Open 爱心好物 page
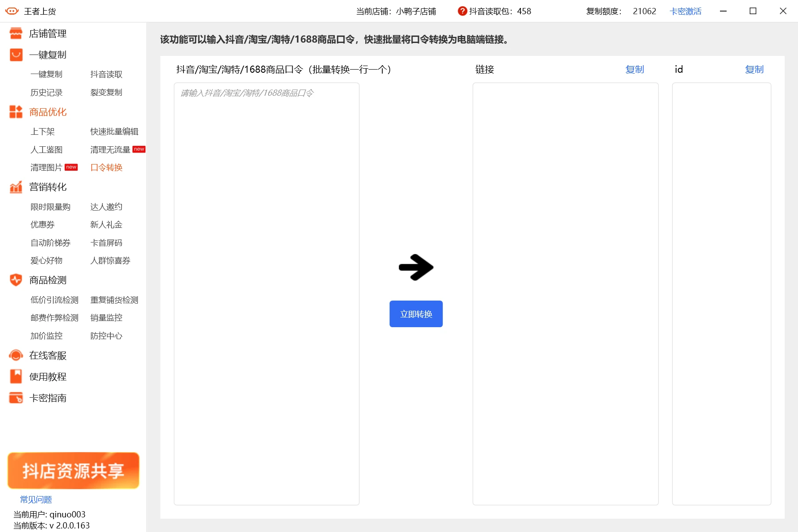798x532 pixels. pos(47,261)
